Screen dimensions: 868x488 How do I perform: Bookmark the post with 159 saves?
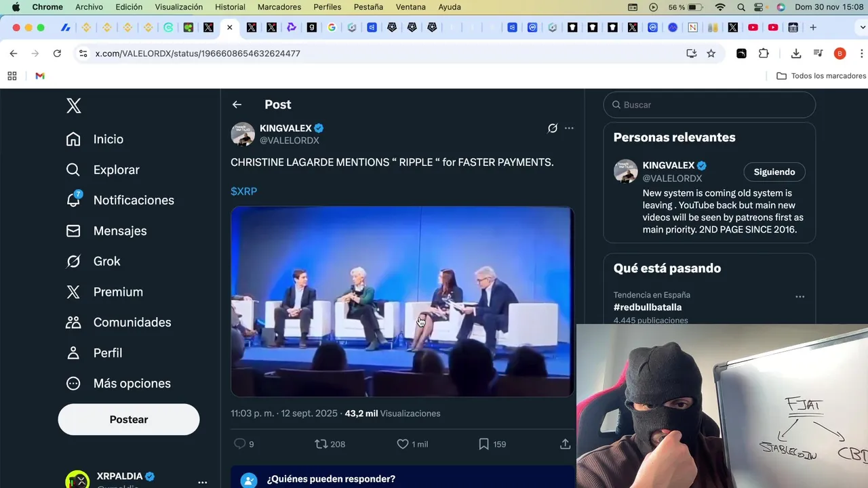pyautogui.click(x=492, y=444)
